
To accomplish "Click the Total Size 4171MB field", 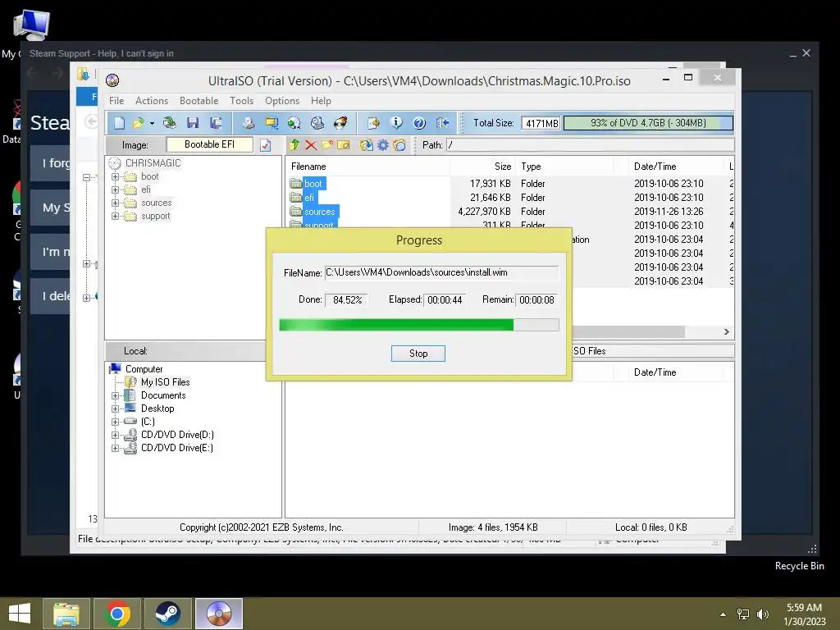I will tap(541, 123).
